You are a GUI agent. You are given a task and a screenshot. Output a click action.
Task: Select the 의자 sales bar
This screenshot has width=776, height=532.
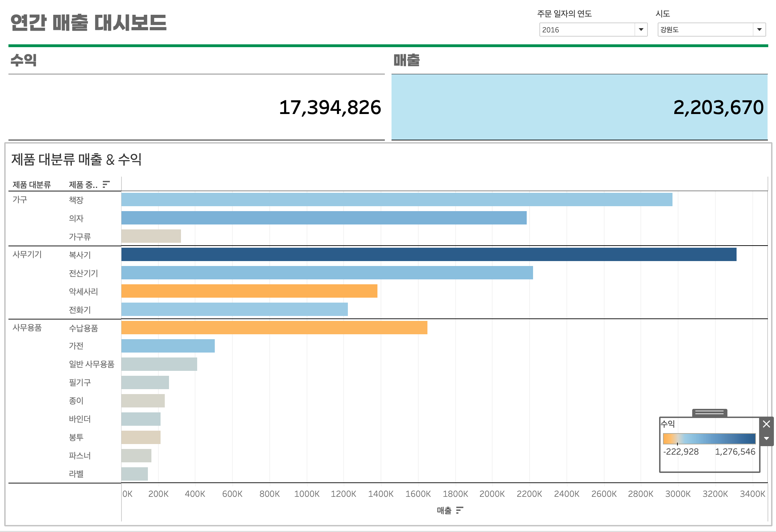[x=324, y=218]
